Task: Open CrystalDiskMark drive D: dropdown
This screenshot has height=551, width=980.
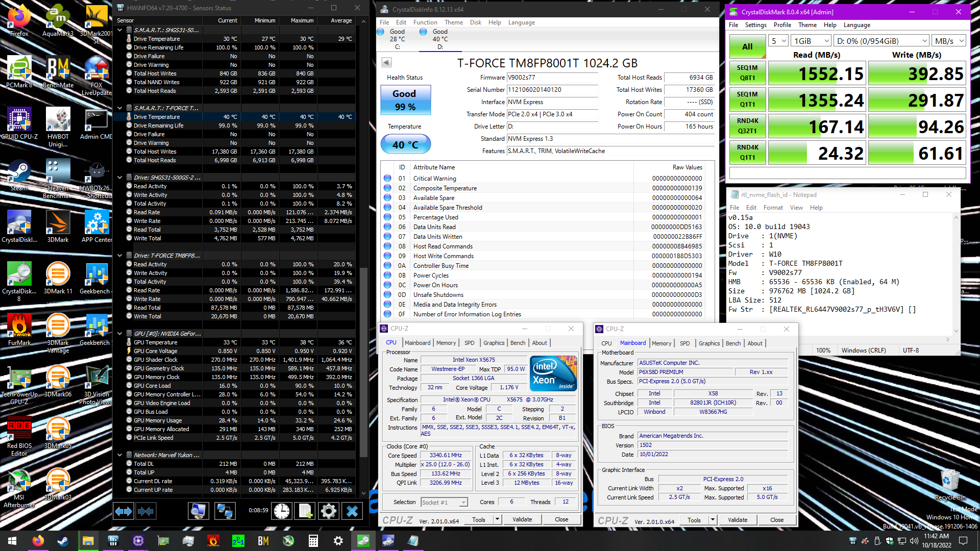Action: (x=881, y=41)
